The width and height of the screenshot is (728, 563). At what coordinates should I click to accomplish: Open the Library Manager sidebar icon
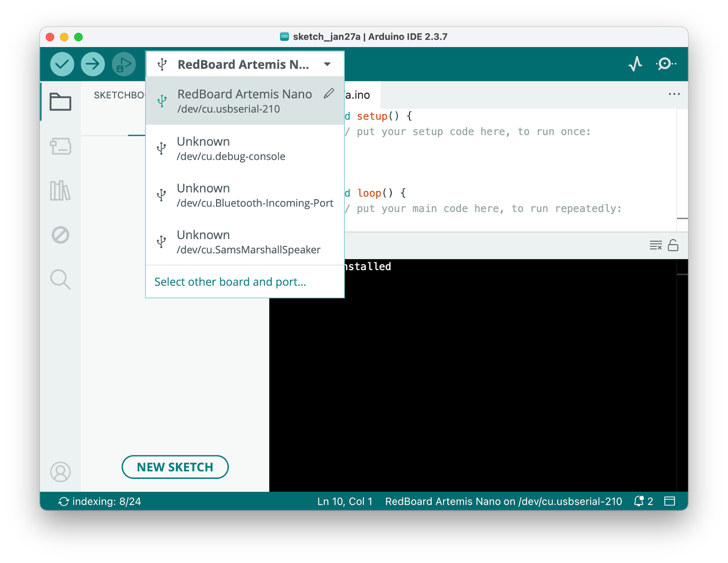[x=61, y=191]
